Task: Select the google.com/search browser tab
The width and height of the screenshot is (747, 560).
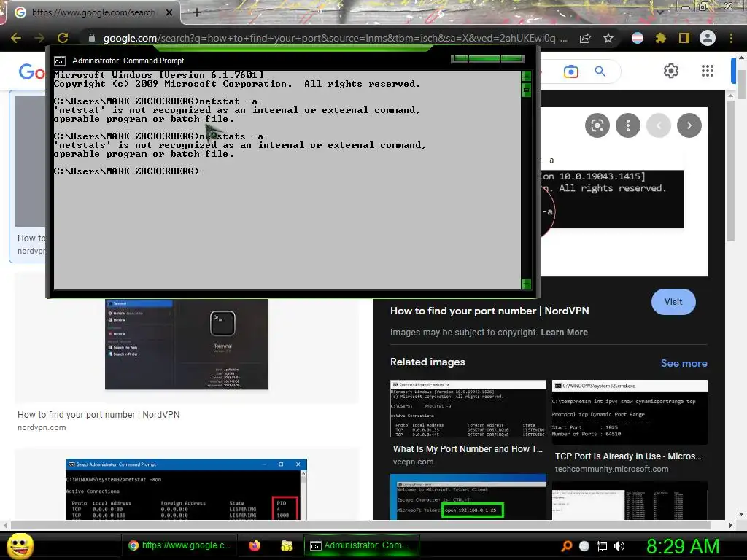Action: pos(93,12)
